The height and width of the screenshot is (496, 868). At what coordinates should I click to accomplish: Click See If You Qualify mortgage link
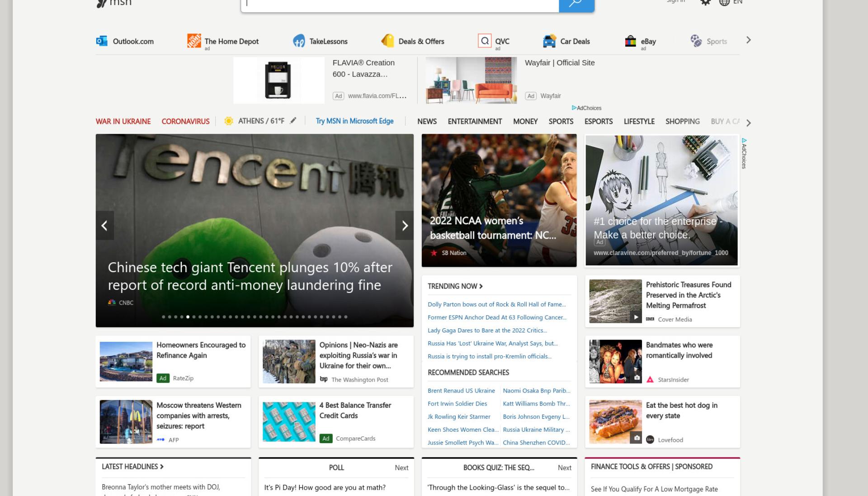tap(654, 489)
